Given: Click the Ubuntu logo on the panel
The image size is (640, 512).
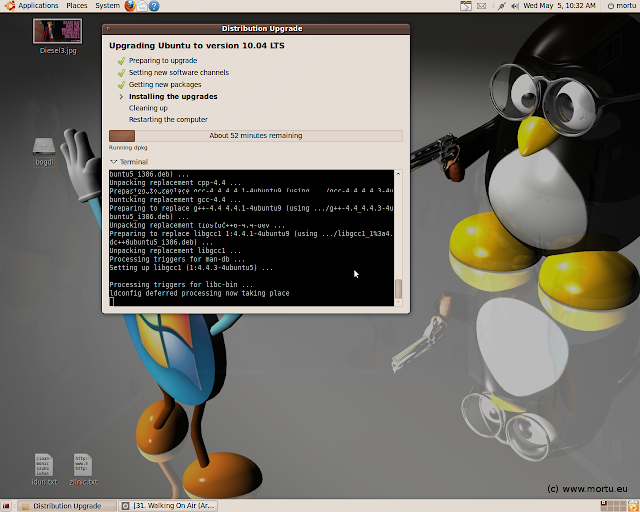Looking at the screenshot, I should [x=10, y=6].
